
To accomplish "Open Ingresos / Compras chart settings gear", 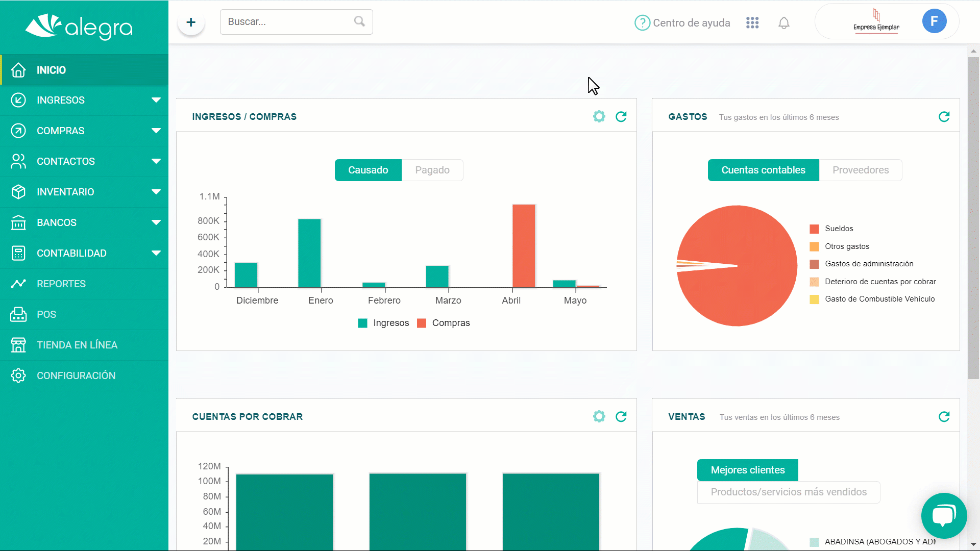I will click(x=599, y=117).
